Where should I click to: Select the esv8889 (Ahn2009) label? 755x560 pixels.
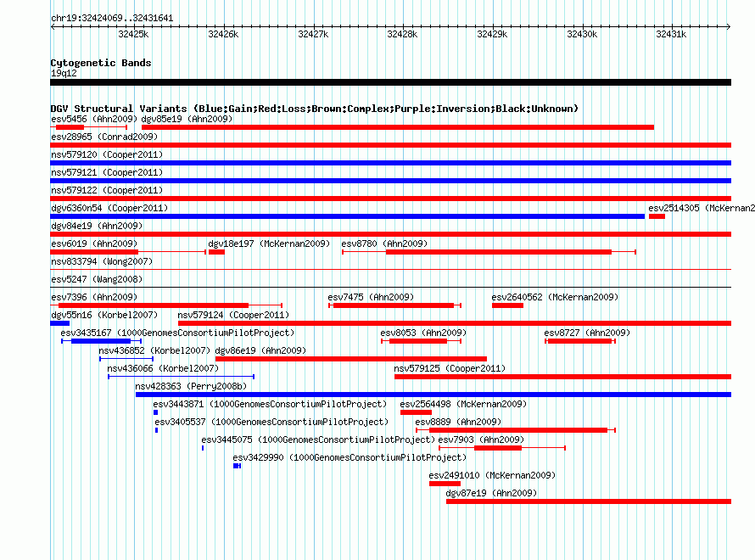point(458,422)
